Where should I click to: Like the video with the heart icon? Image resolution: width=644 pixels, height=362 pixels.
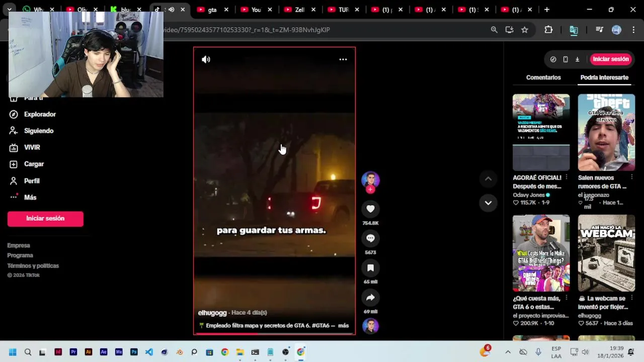pyautogui.click(x=370, y=209)
